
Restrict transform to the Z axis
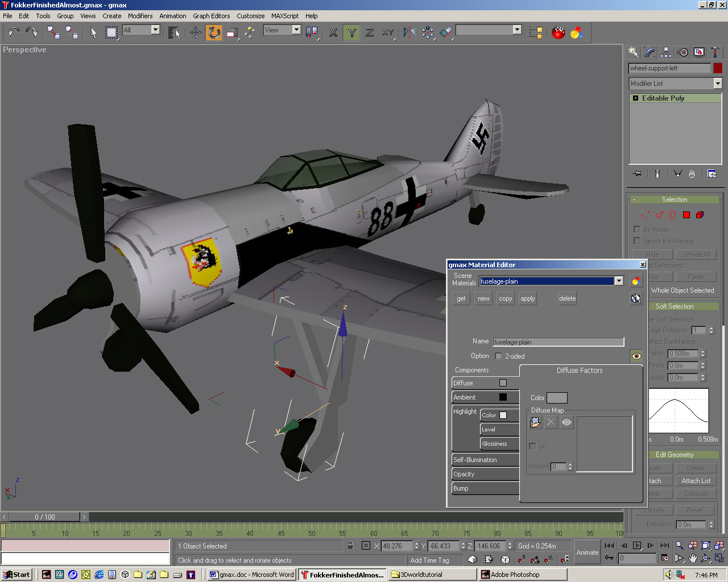pos(370,32)
